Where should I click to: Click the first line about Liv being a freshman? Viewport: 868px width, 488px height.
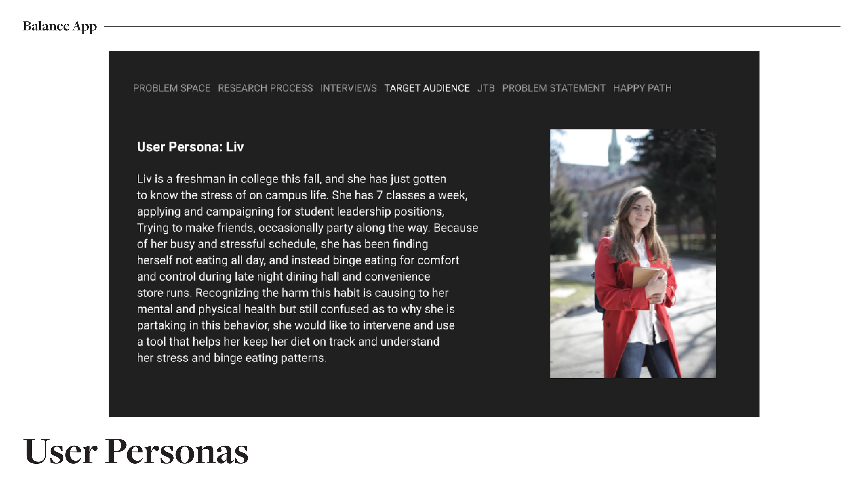click(x=291, y=179)
